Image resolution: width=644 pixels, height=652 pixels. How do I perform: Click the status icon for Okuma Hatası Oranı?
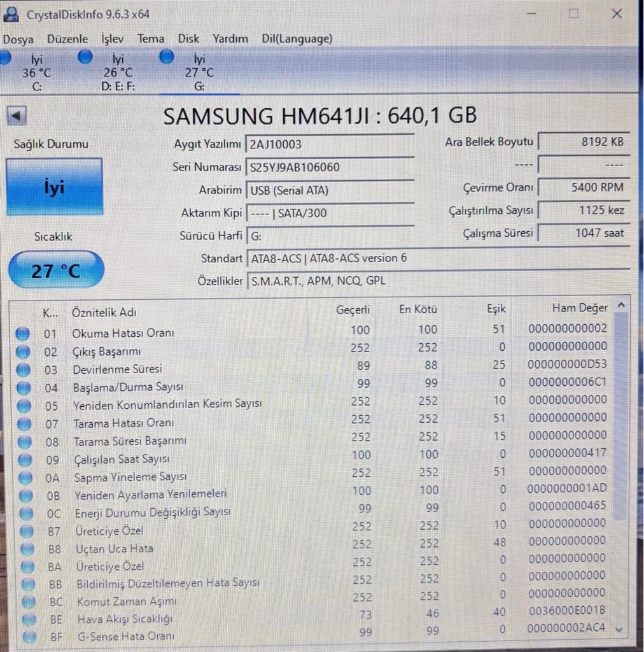23,334
